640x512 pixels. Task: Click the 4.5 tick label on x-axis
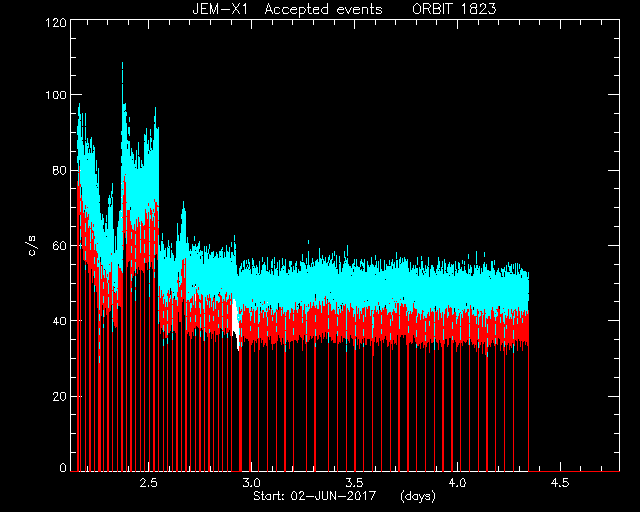[560, 483]
